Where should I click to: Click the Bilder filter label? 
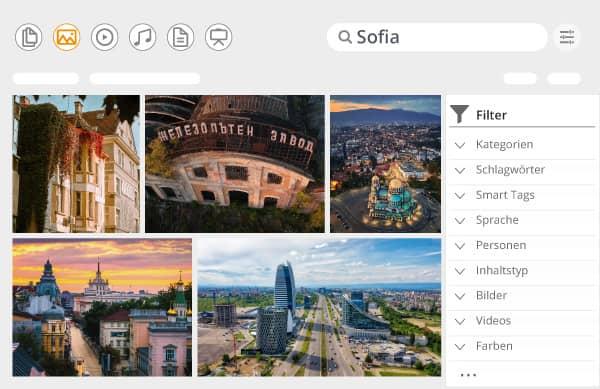(491, 295)
